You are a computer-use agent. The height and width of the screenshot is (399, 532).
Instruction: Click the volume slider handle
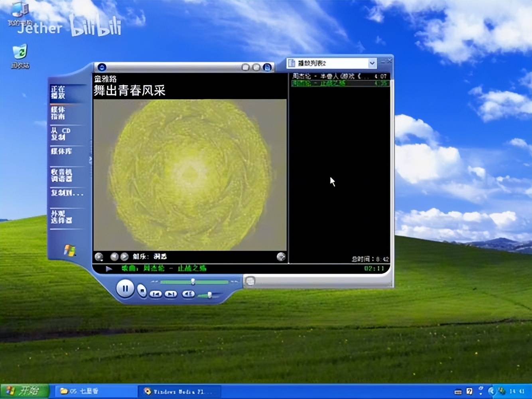[209, 295]
